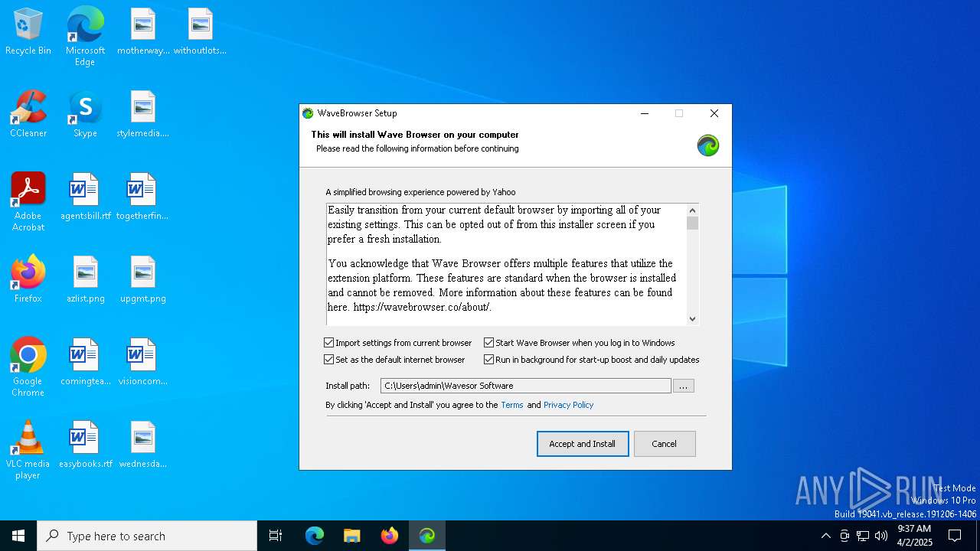Open Task View from the taskbar
The height and width of the screenshot is (551, 980).
276,536
